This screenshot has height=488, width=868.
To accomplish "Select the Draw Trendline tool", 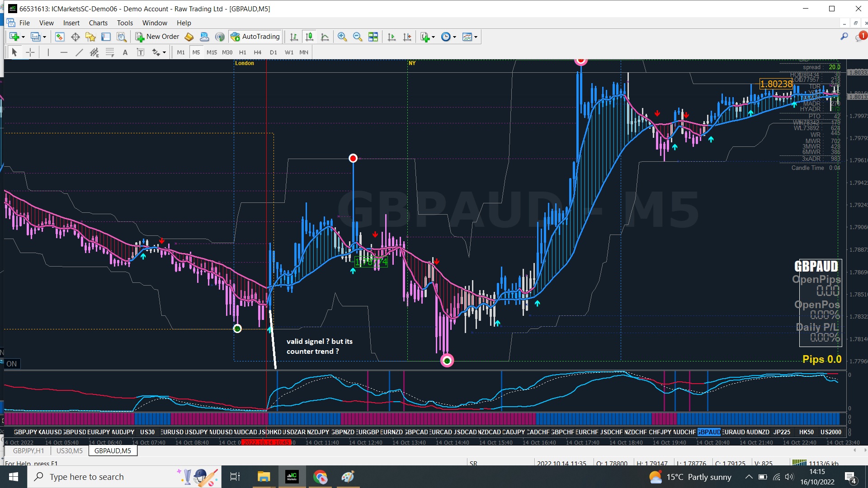I will pos(79,52).
